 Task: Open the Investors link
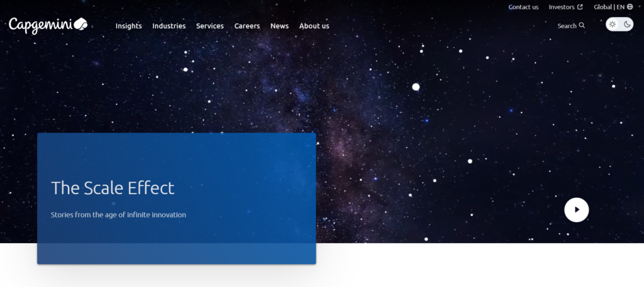click(562, 7)
